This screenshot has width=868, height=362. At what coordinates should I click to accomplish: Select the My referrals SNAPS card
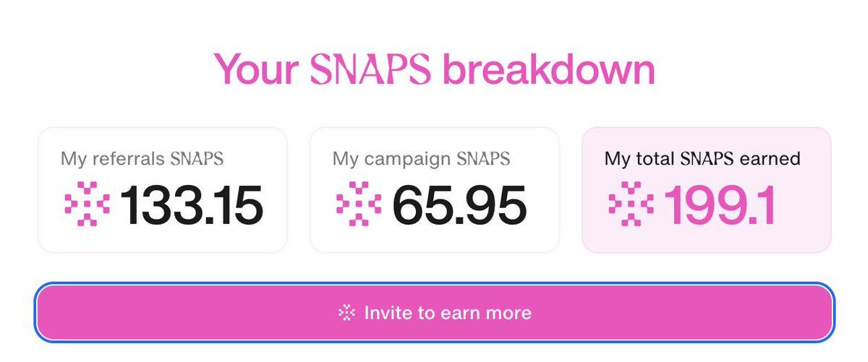pyautogui.click(x=163, y=190)
